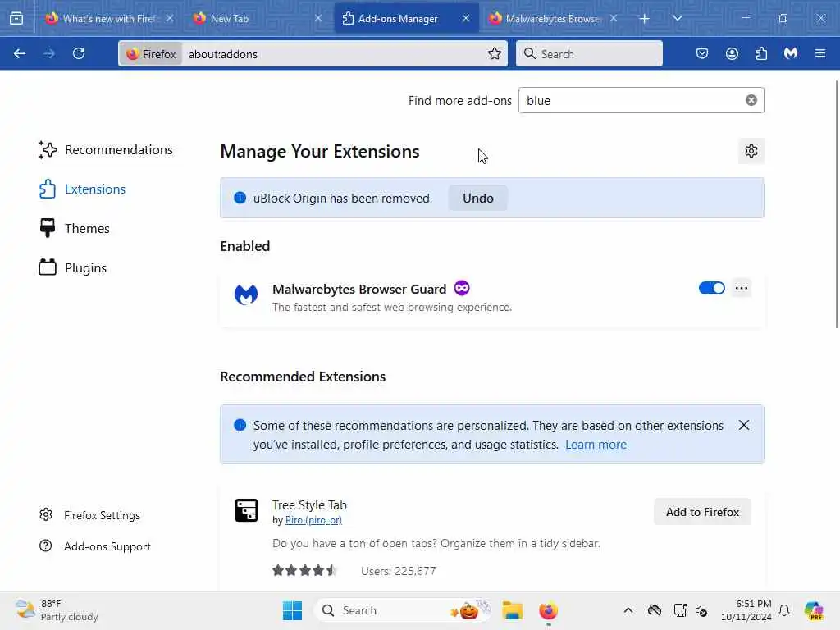
Task: Click the taskbar clock showing 6:51 PM
Action: click(x=746, y=610)
